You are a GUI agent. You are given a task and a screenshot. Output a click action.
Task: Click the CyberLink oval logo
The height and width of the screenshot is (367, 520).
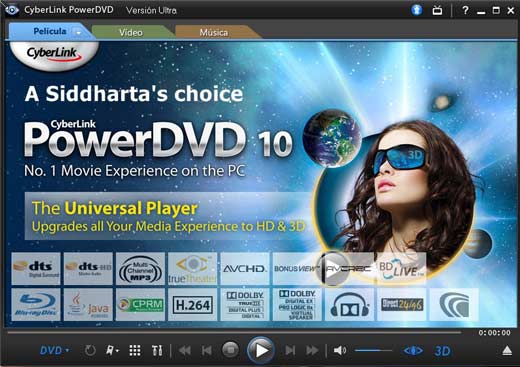(x=54, y=55)
